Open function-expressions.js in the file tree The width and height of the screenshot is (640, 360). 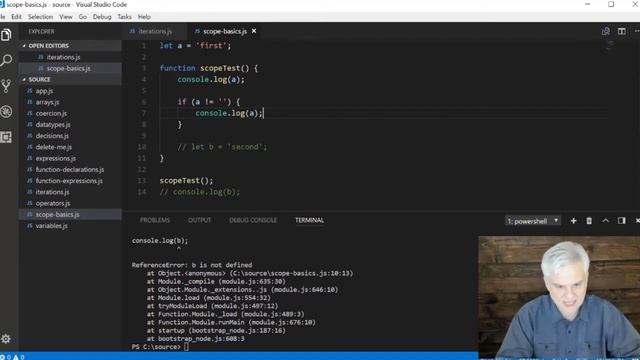pos(70,180)
